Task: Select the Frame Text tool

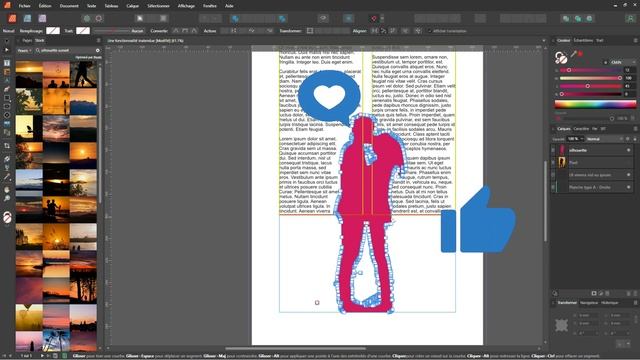Action: 7,63
